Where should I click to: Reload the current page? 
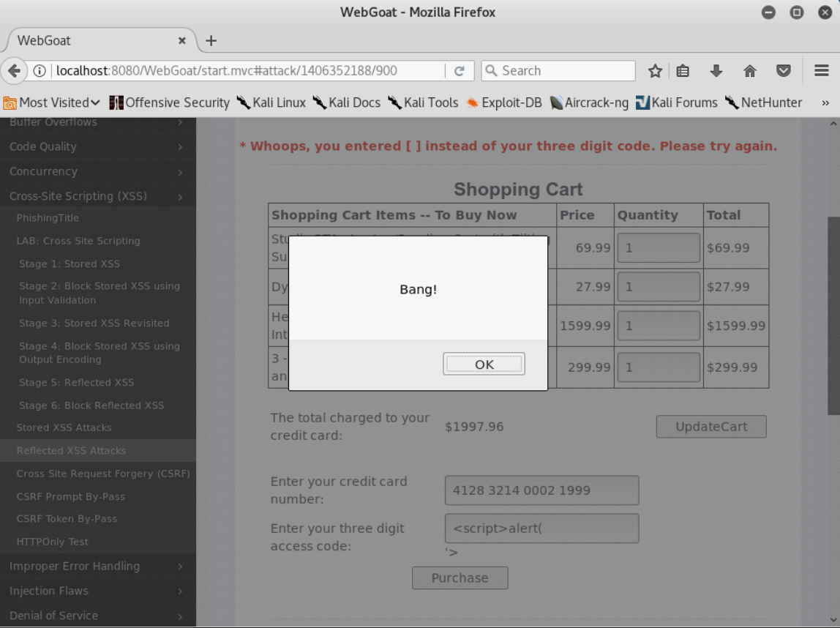[x=459, y=71]
